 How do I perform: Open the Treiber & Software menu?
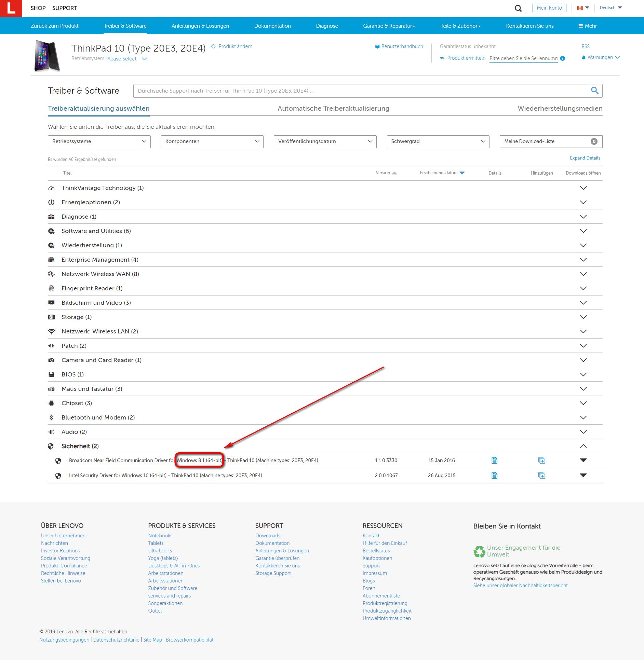point(125,26)
